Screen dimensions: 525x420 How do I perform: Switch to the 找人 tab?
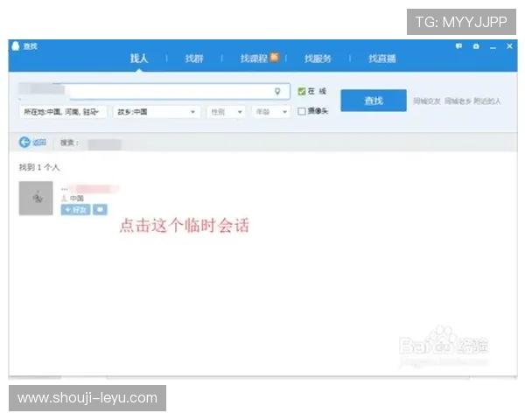click(139, 59)
